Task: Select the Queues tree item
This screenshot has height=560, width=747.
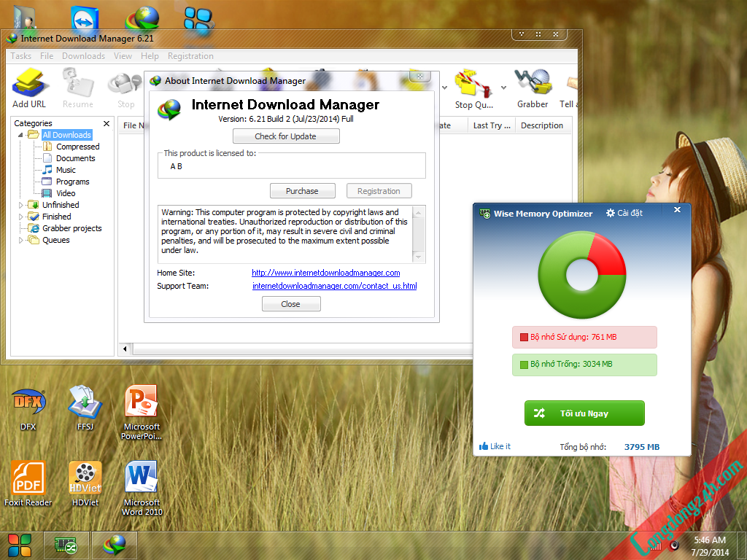Action: coord(55,240)
